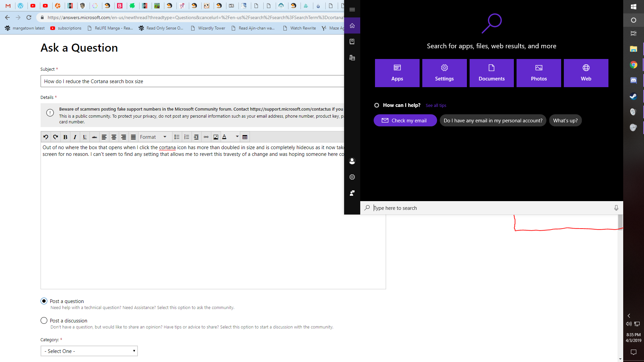Open the volume control in system tray

(x=629, y=324)
